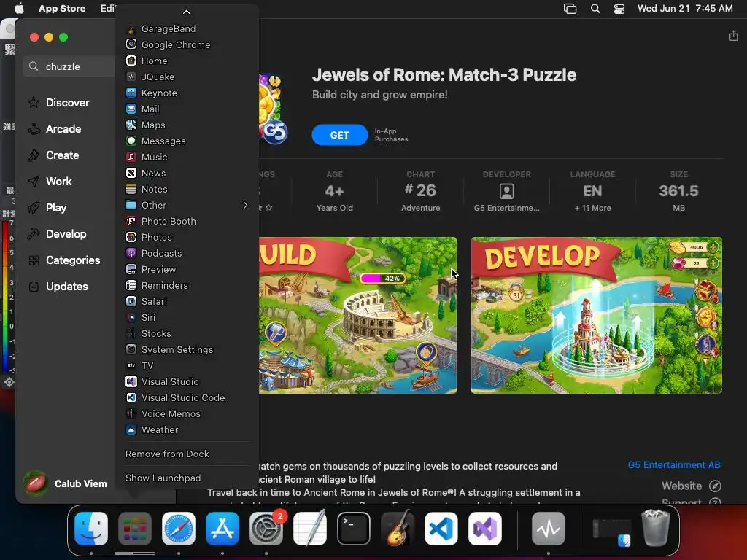The image size is (747, 560).
Task: Open Keynote from the list
Action: 187,93
